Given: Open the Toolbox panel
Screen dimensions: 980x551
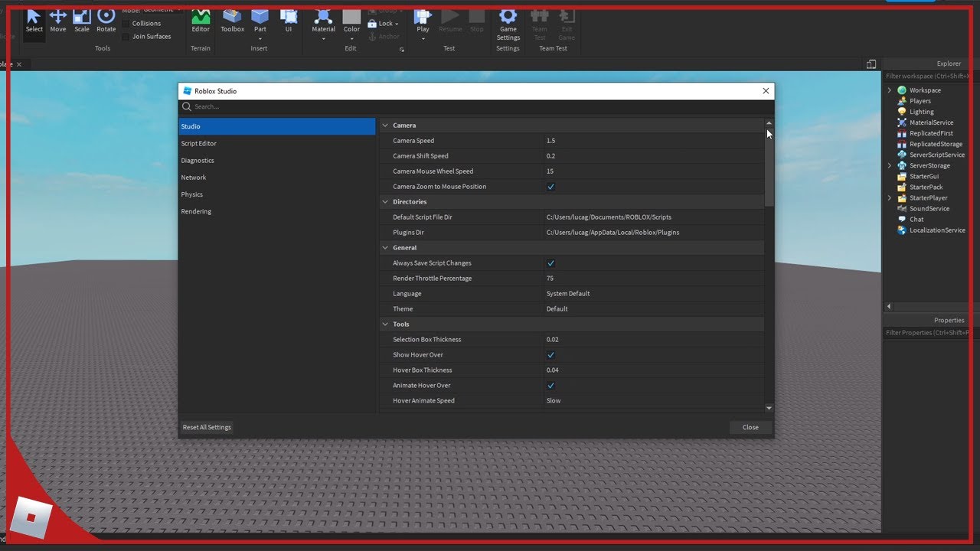Looking at the screenshot, I should [233, 19].
